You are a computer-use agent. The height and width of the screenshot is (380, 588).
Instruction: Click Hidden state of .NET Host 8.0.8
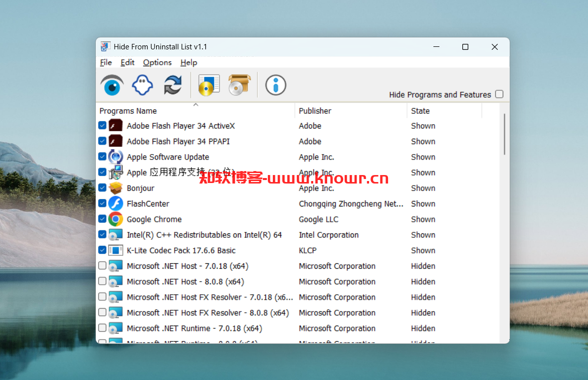pyautogui.click(x=423, y=282)
